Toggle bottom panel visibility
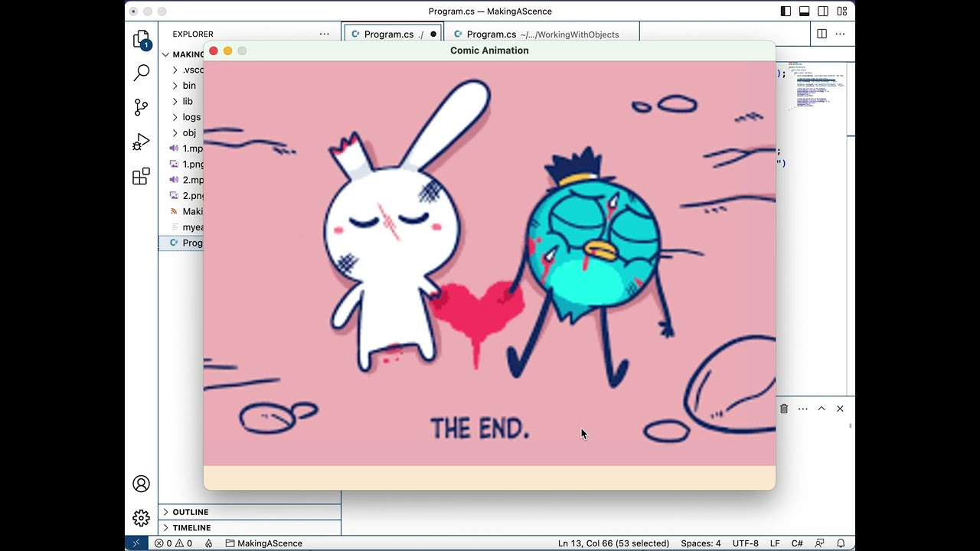The image size is (980, 551). coord(805,11)
